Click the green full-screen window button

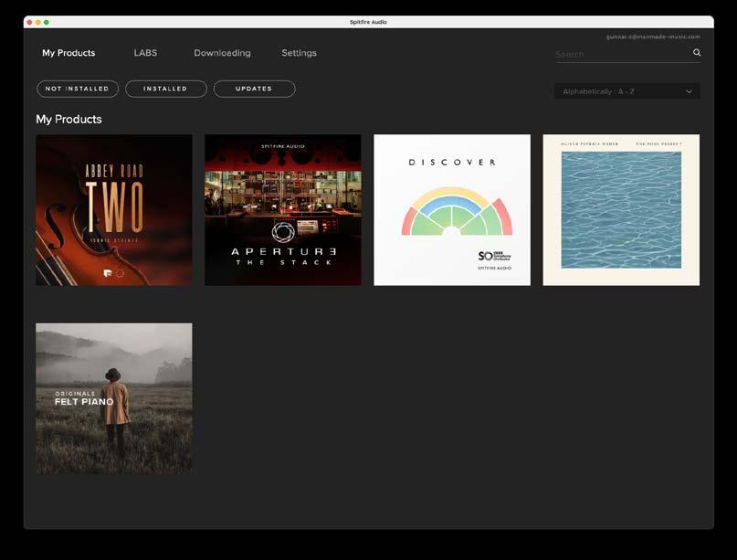click(x=47, y=22)
